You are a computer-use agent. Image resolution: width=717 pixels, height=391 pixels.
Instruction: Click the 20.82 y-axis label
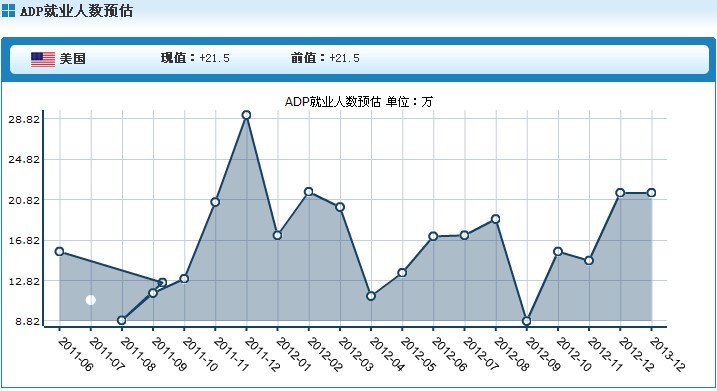click(23, 200)
